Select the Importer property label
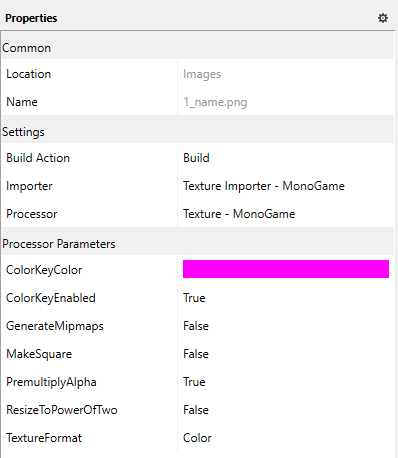 29,186
